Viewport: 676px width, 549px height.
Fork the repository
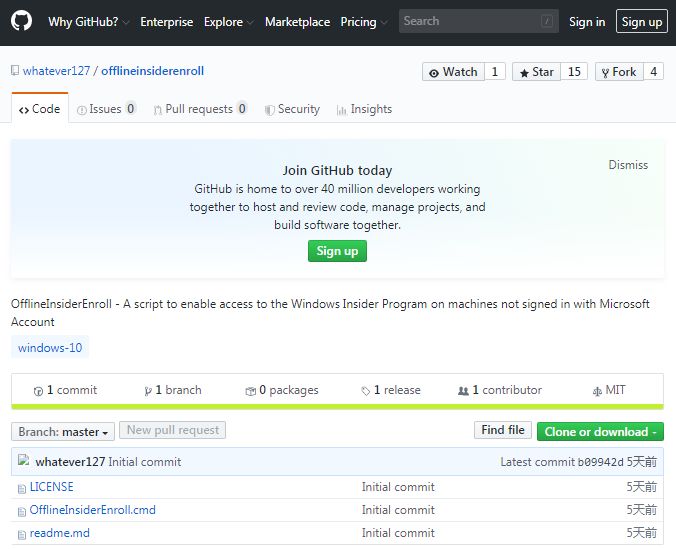coord(619,72)
